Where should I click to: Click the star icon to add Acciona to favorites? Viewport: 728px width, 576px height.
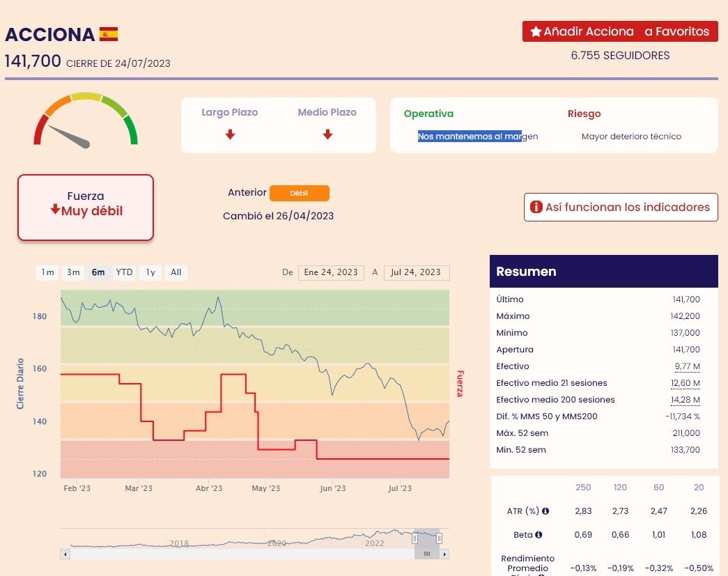coord(536,31)
